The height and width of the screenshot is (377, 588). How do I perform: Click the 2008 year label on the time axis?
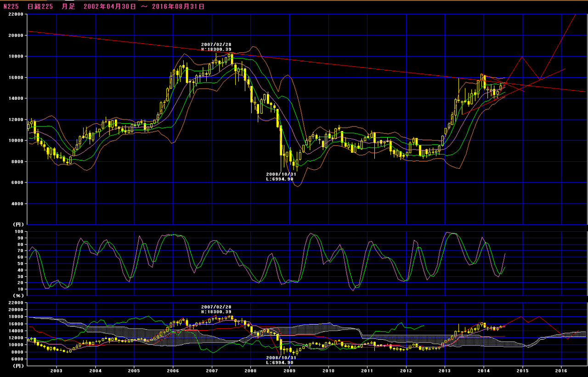click(x=250, y=371)
